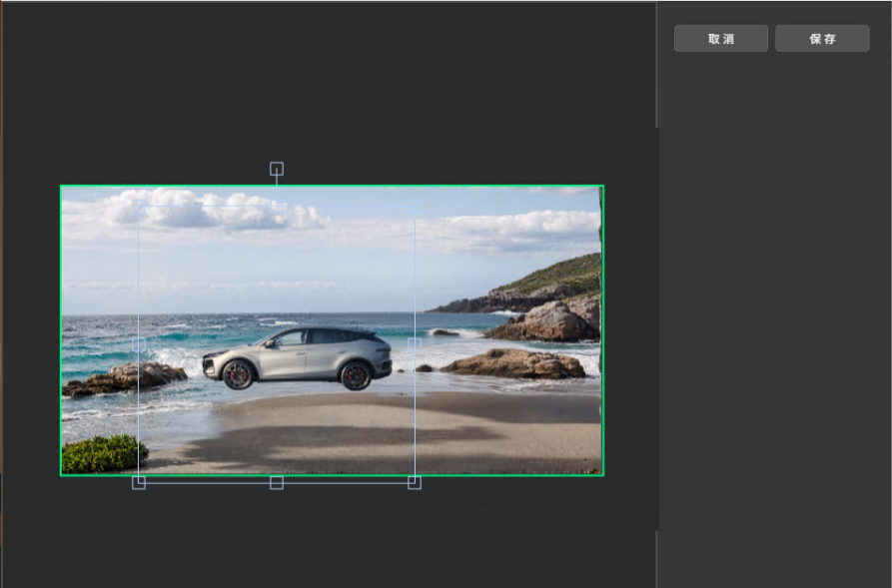Click the left-middle resize handle

click(139, 343)
